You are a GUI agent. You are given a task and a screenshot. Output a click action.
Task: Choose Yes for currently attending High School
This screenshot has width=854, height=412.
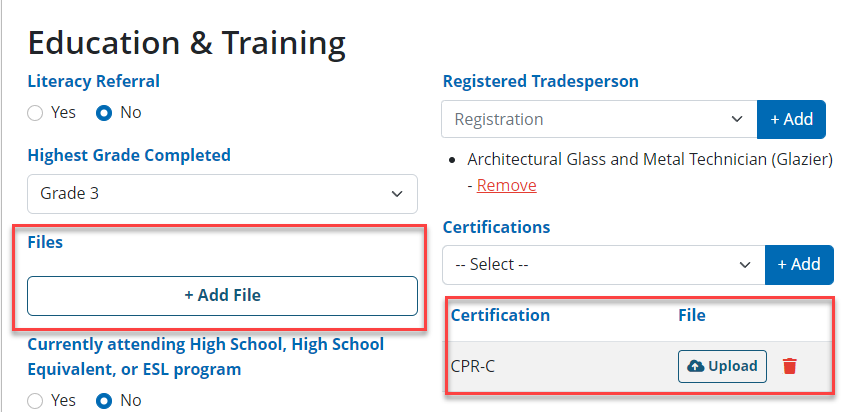click(35, 401)
